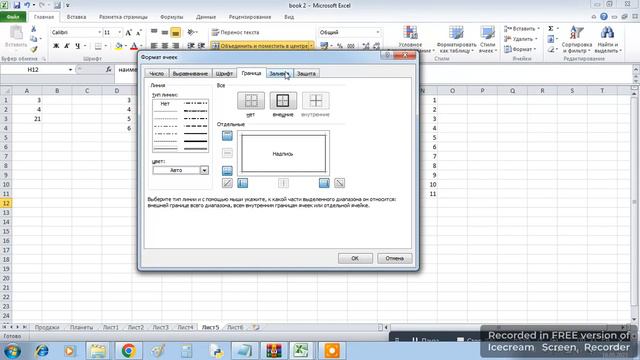Switch to the Планеты sheet tab
This screenshot has height=360, width=640.
tap(81, 327)
